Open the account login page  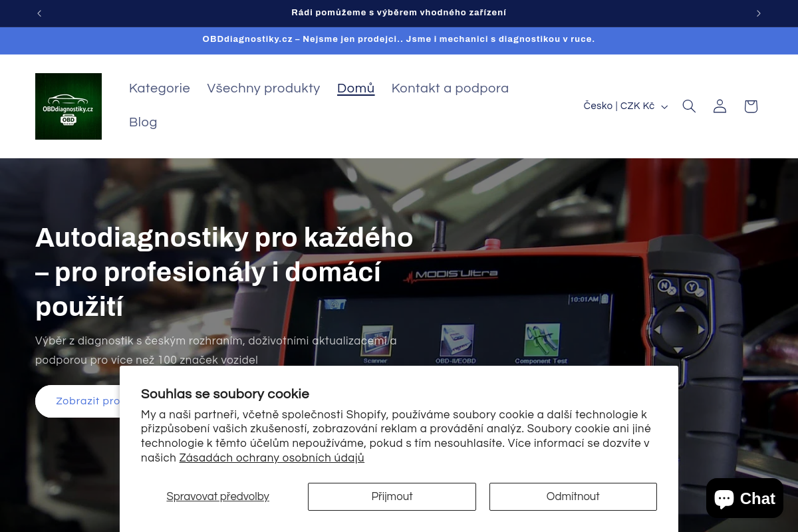point(720,106)
